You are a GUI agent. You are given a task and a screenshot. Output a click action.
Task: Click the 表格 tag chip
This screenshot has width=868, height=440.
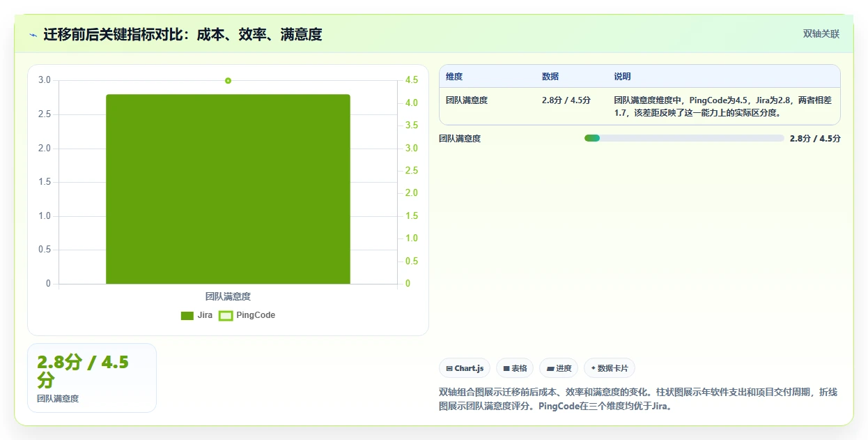point(515,368)
